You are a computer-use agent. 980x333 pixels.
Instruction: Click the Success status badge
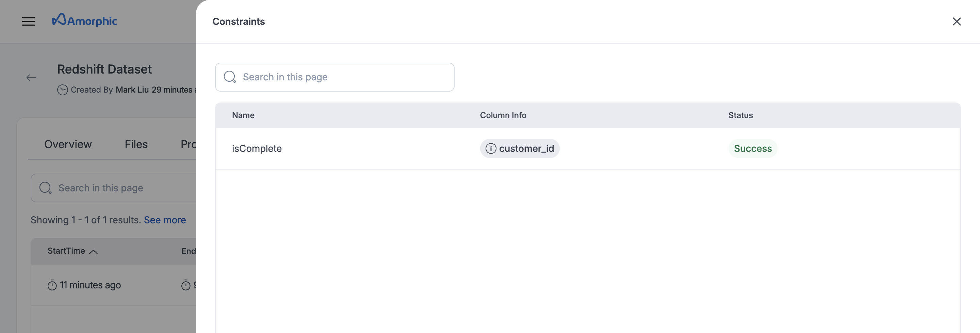(x=752, y=148)
